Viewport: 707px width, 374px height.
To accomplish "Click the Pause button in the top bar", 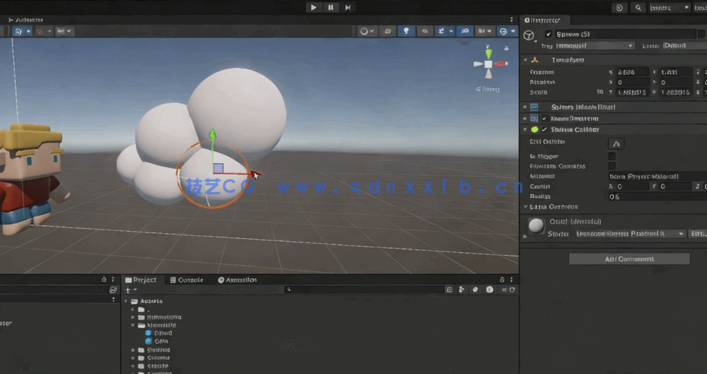I will click(x=331, y=7).
